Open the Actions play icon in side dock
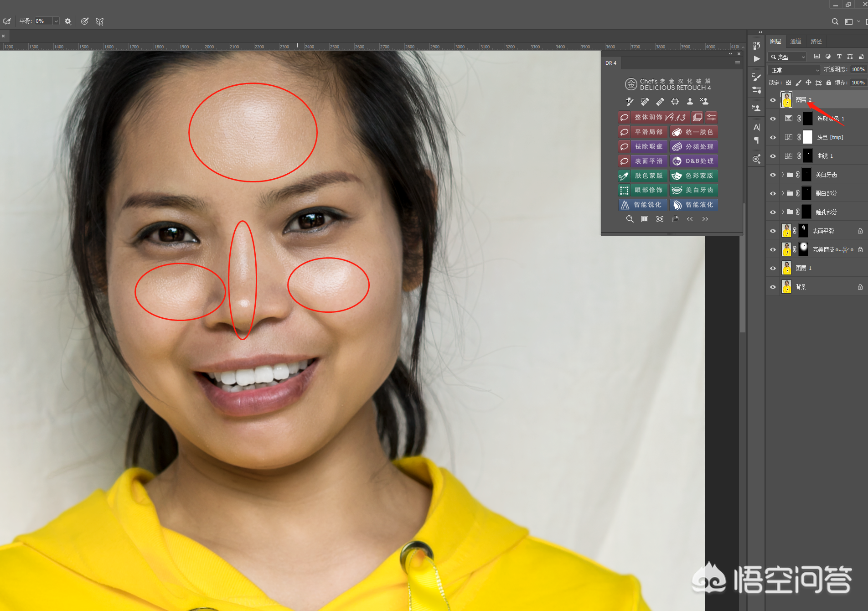Viewport: 868px width, 611px height. (757, 59)
